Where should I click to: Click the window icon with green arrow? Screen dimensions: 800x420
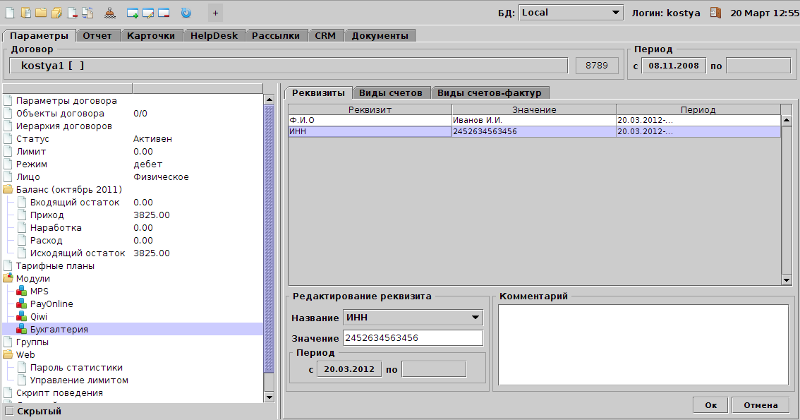point(130,13)
